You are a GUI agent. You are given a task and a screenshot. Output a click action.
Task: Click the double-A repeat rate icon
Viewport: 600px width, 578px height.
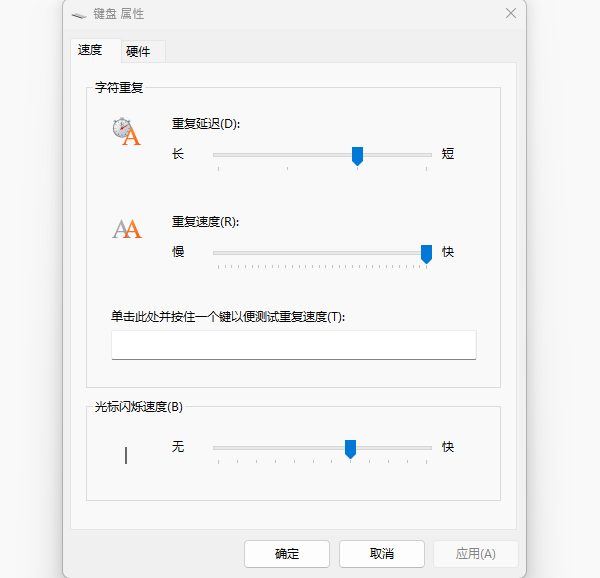[x=127, y=229]
